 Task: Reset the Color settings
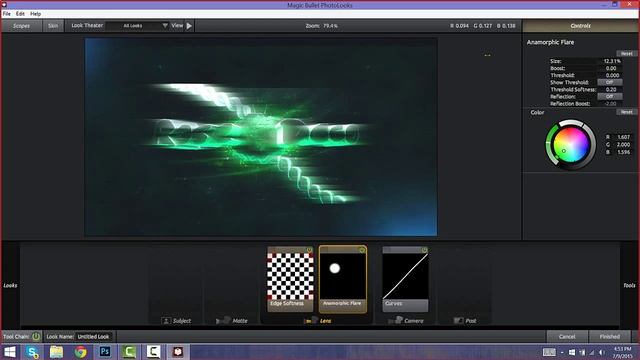point(627,112)
